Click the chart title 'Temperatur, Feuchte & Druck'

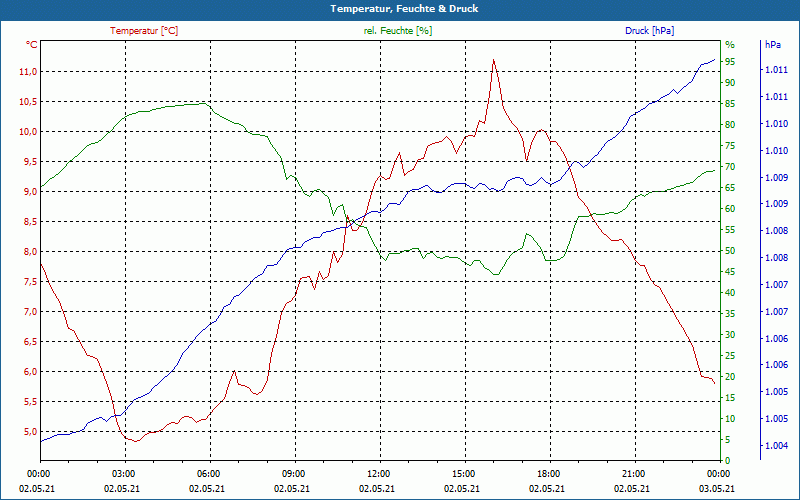coord(404,9)
